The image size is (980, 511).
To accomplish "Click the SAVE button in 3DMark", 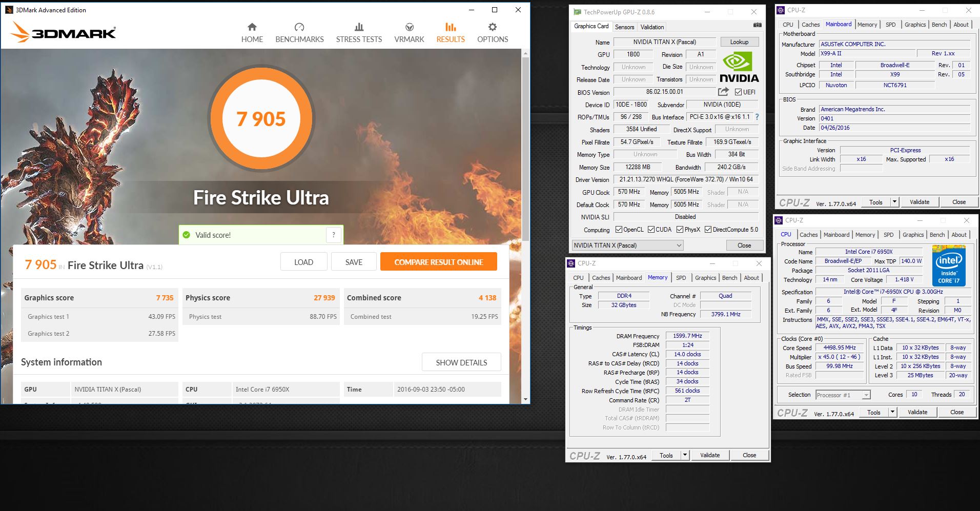I will 354,262.
